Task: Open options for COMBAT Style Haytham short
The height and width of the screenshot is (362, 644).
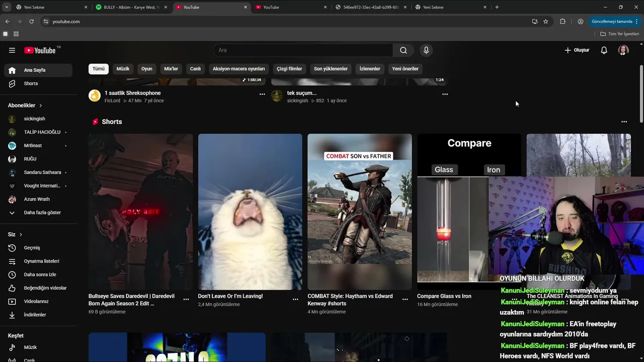Action: [405, 299]
